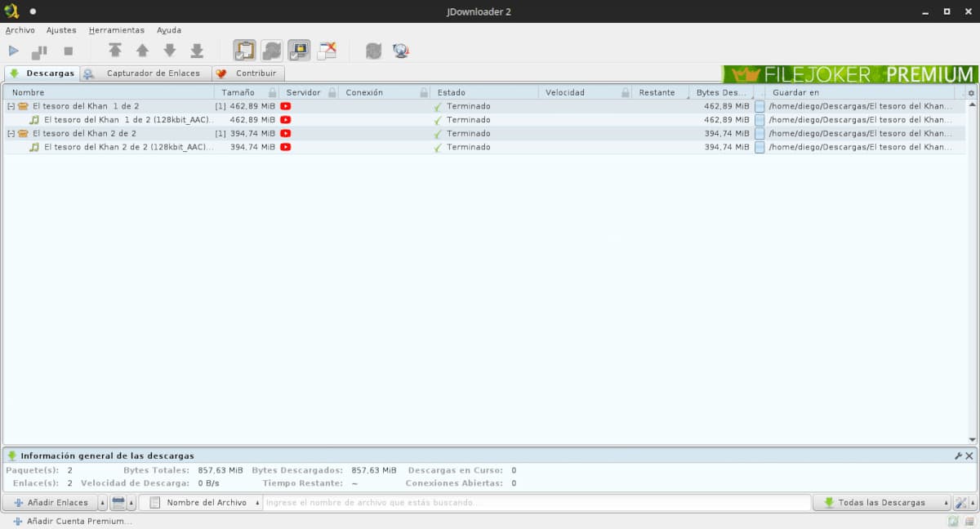
Task: Toggle premium usage button in toolbar
Action: [299, 51]
